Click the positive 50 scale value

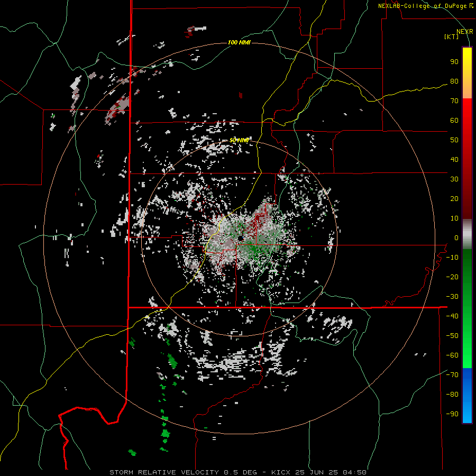coord(454,140)
